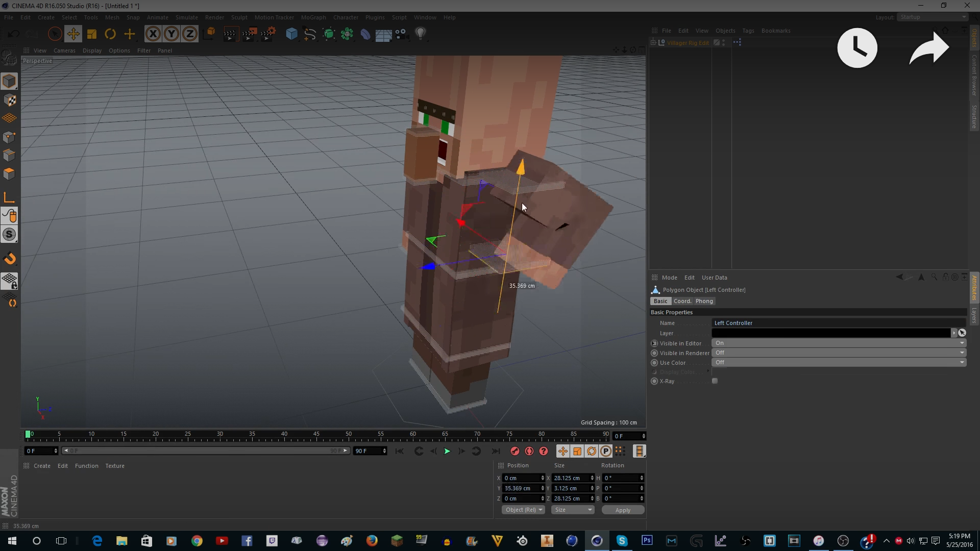Add a floor environment object
Viewport: 980px width, 551px height.
coord(383,34)
